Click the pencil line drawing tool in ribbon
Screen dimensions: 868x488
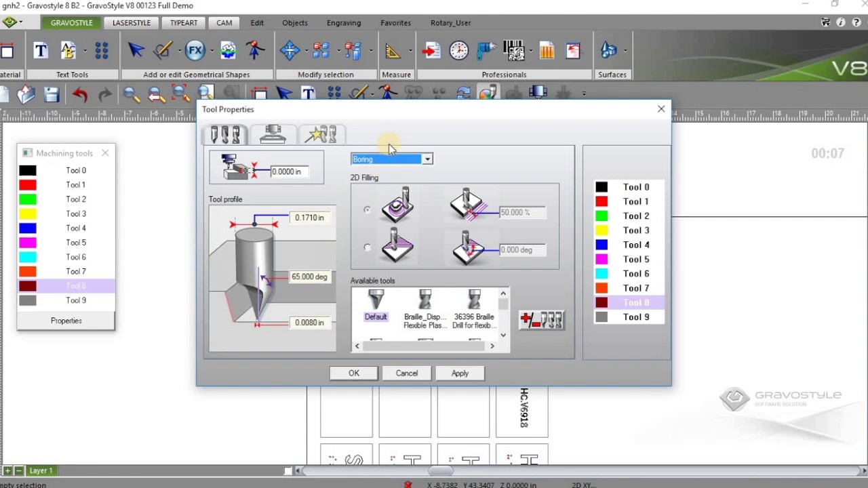pos(163,50)
